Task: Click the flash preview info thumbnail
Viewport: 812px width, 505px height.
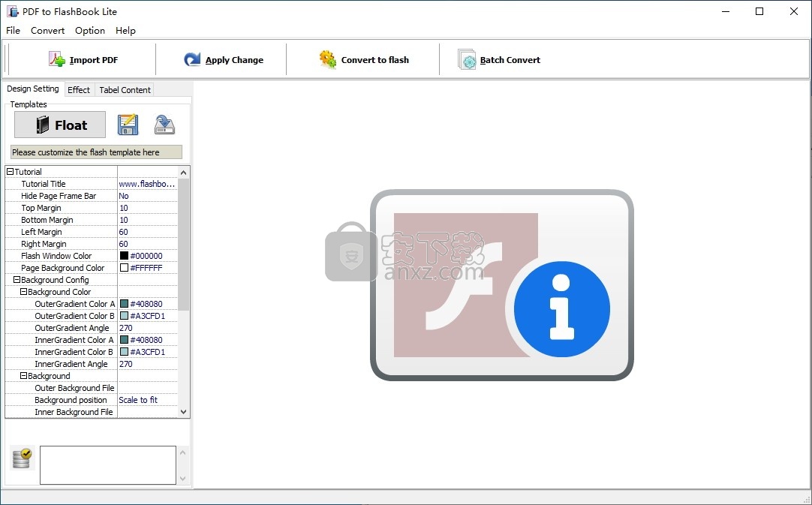Action: coord(502,285)
